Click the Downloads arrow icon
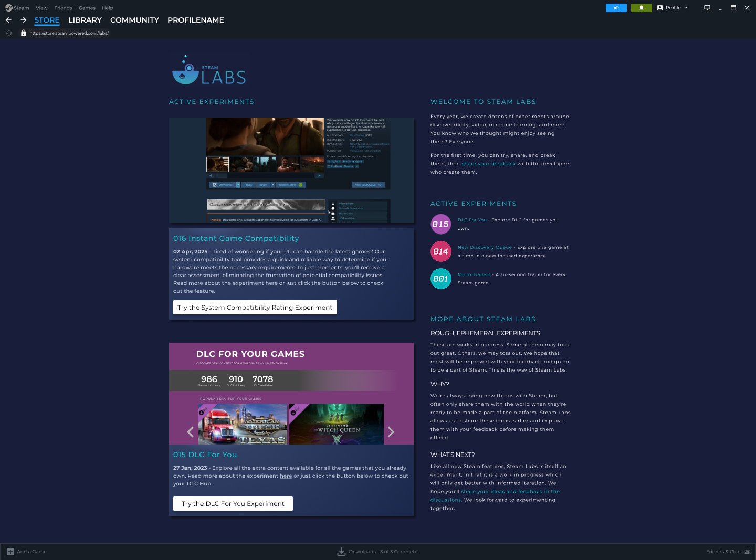This screenshot has height=560, width=756. click(341, 552)
